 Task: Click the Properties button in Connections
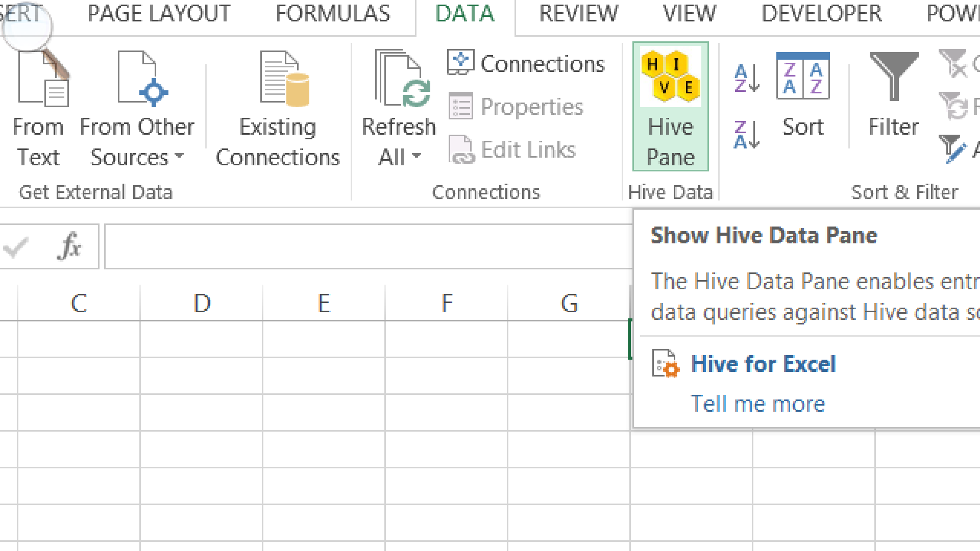coord(517,107)
